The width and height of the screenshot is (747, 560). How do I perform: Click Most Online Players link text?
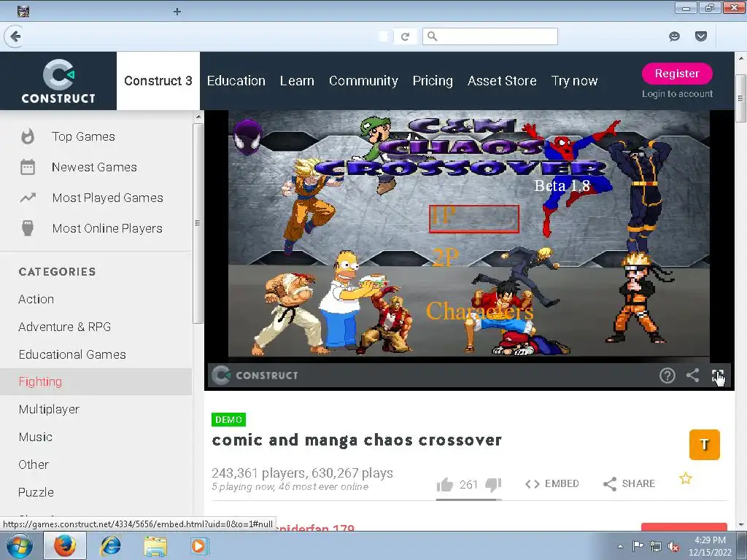point(107,228)
